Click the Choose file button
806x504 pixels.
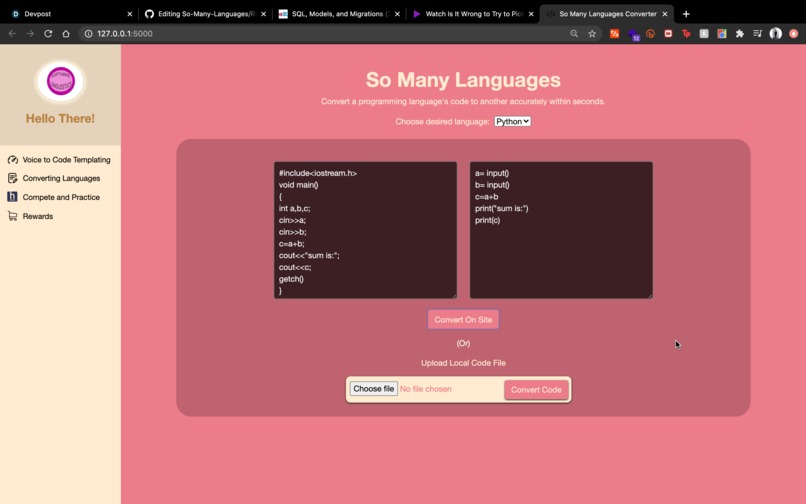click(x=374, y=389)
